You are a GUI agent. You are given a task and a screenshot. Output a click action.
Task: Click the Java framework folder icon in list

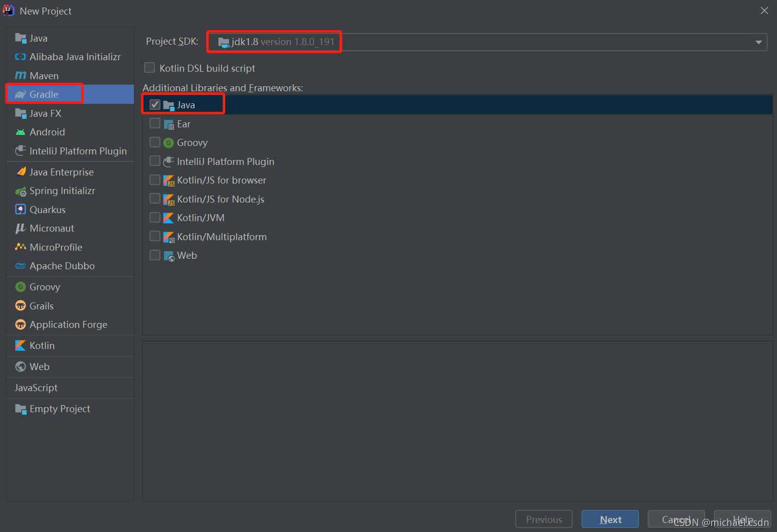click(169, 105)
